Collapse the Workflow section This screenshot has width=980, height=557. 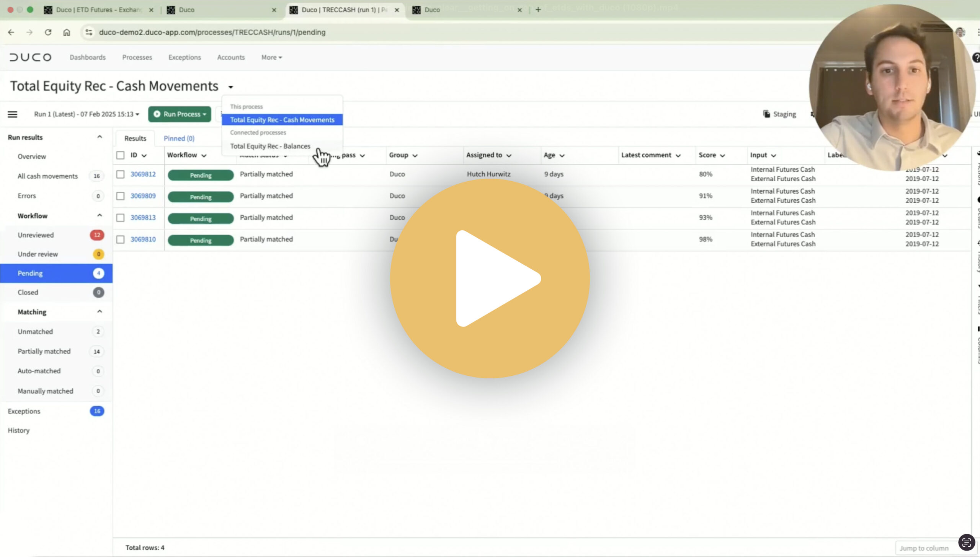click(100, 215)
